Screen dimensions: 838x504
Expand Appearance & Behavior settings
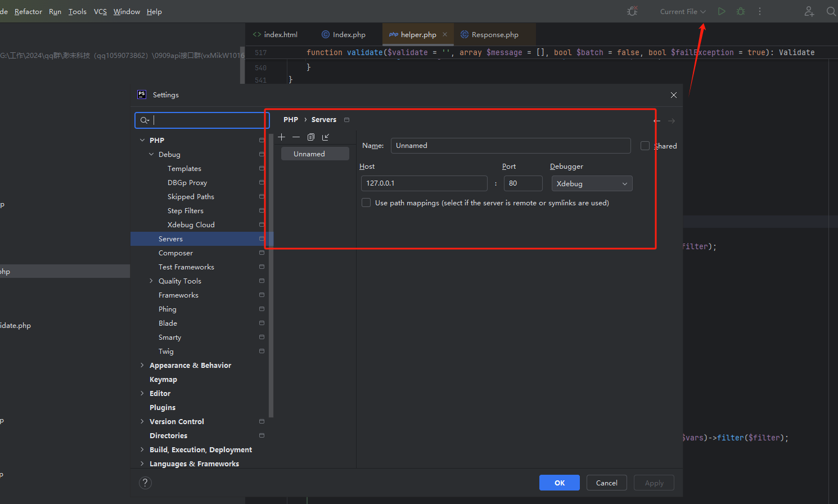pos(142,365)
